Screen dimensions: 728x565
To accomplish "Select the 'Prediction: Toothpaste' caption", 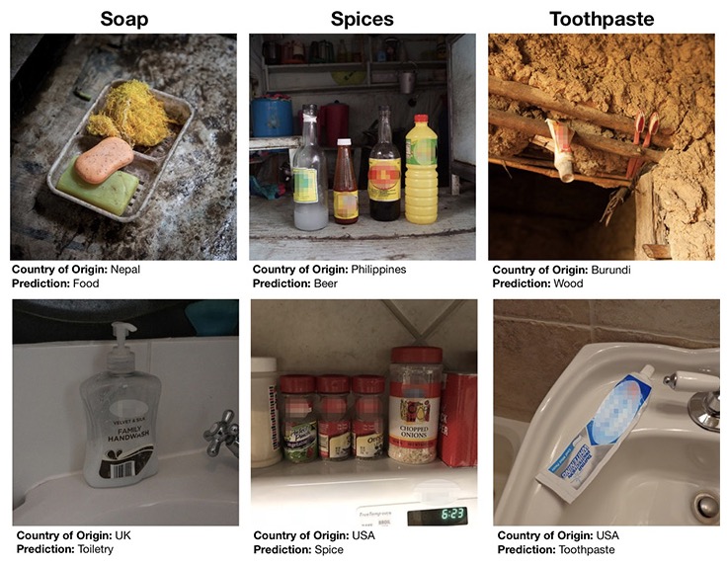I will [x=556, y=549].
